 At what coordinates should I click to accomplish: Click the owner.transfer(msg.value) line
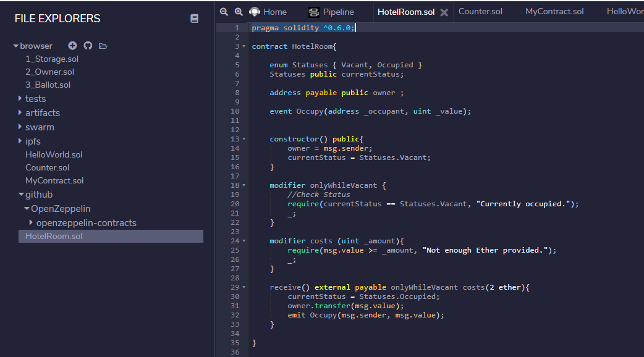point(345,306)
